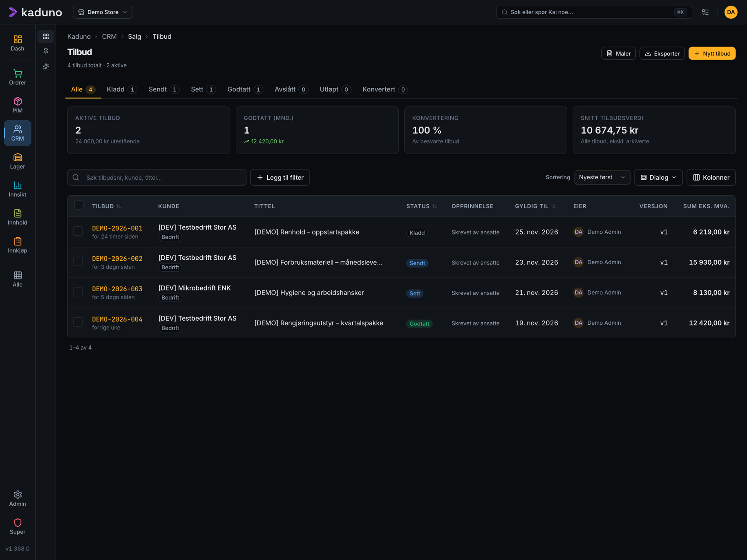Screen dimensions: 747x560
Task: Check the row DEMO-2026-001
Action: [x=78, y=231]
